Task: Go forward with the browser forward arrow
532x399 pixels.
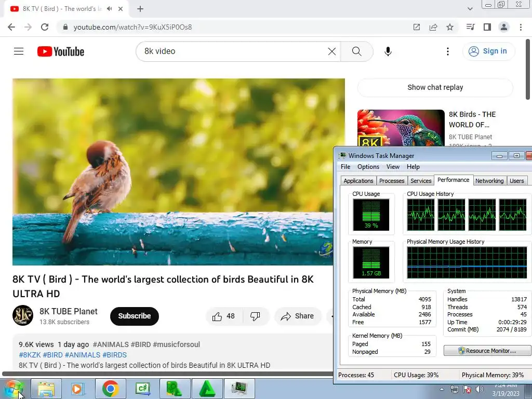Action: click(x=28, y=27)
